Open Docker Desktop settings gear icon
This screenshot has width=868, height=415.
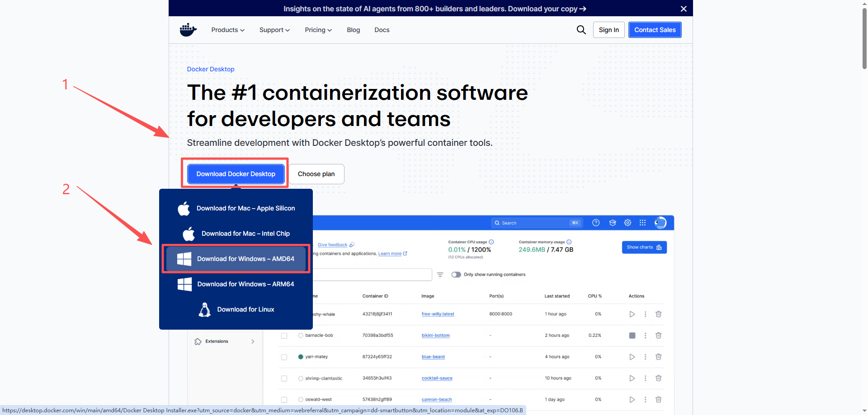(627, 223)
